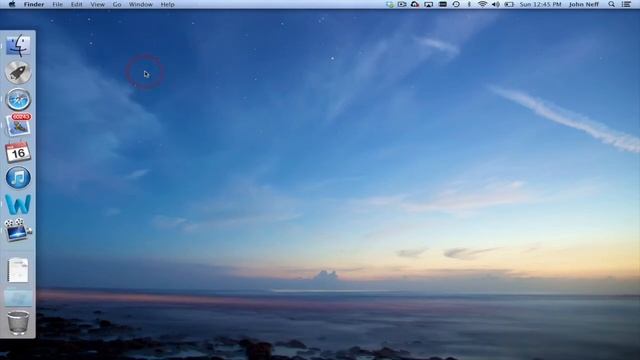The width and height of the screenshot is (640, 360).
Task: Open the Apple menu
Action: pos(12,4)
